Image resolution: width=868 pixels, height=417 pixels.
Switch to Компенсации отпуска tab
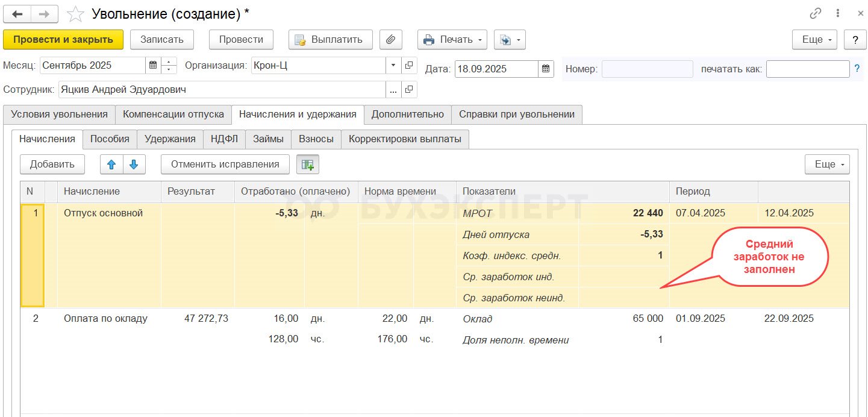[173, 114]
